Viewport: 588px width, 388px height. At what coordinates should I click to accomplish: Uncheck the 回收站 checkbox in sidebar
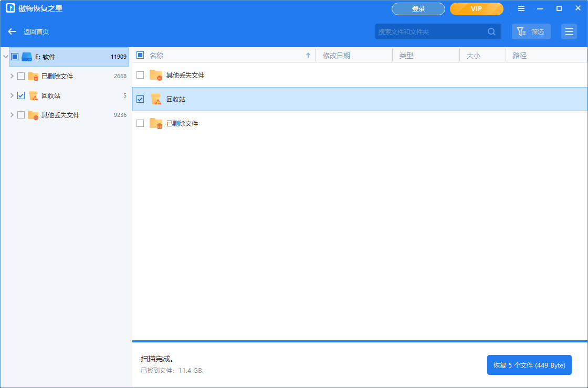[x=21, y=95]
